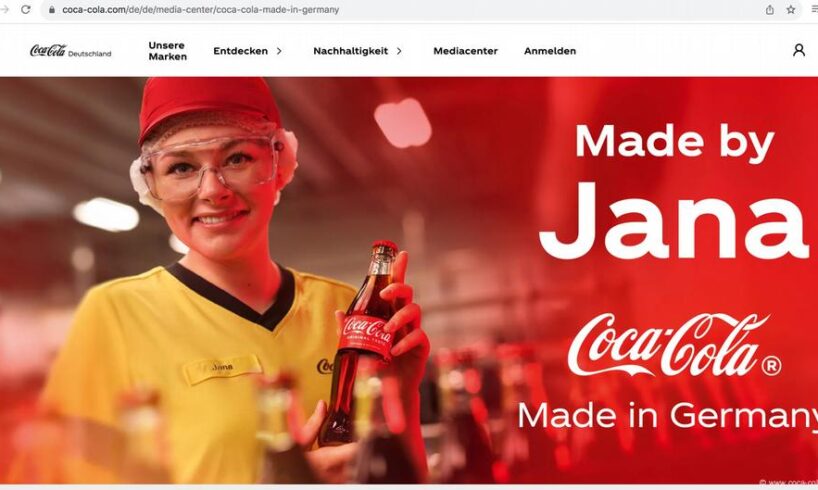Open the Unsere Marken menu item
Screen dimensions: 818x490
click(x=167, y=51)
